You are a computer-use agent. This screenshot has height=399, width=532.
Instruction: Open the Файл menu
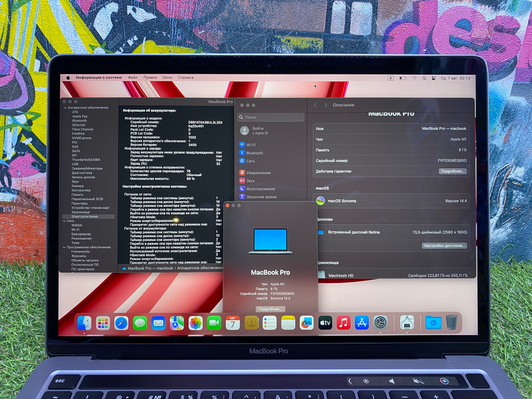(x=132, y=77)
